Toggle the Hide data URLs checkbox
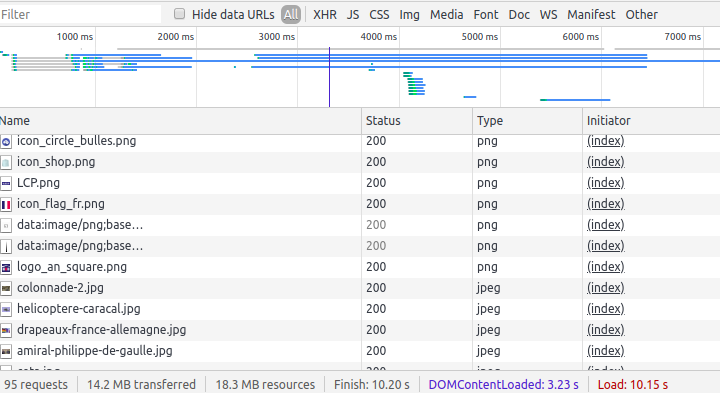This screenshot has height=393, width=720. click(180, 14)
